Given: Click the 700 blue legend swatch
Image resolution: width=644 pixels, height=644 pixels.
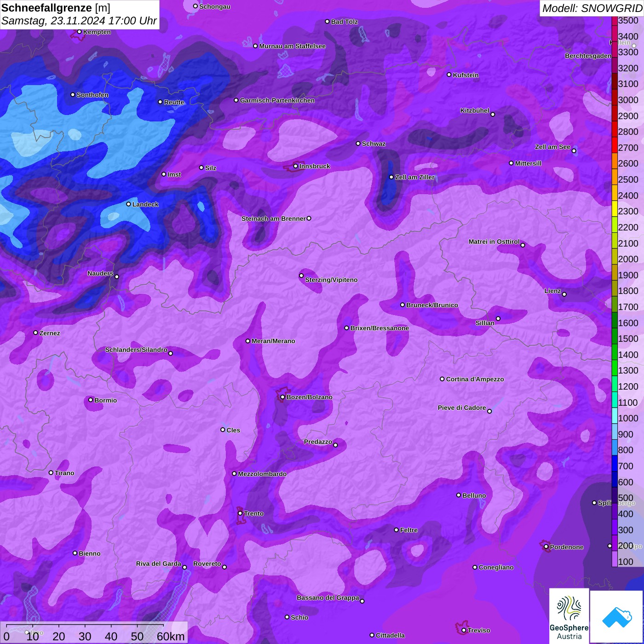Looking at the screenshot, I should pos(615,464).
